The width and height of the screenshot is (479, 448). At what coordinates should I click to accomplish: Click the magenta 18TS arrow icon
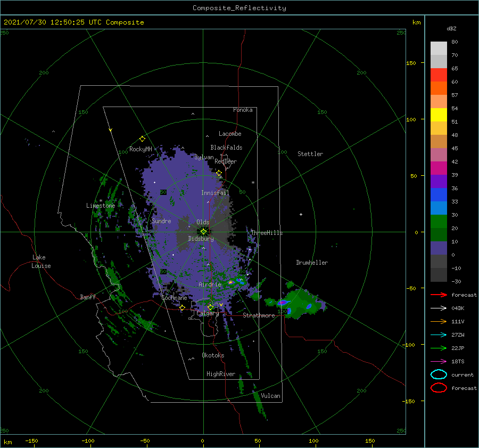coord(439,362)
